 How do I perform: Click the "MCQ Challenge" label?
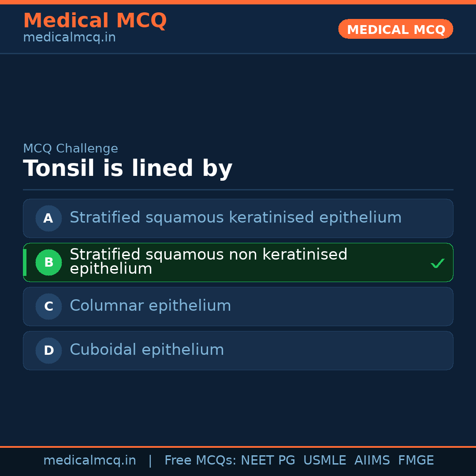(x=71, y=149)
